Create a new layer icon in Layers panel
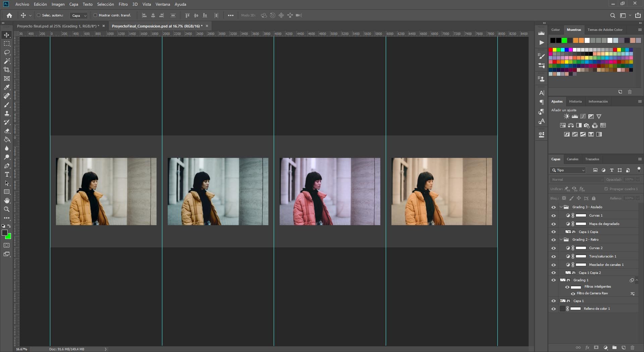Viewport: 644px width, 352px height. click(x=623, y=348)
